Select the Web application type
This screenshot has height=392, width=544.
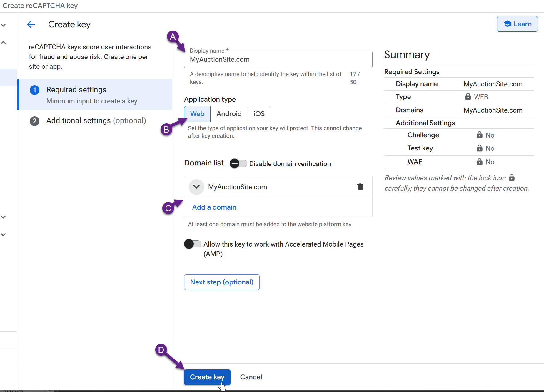coord(197,114)
